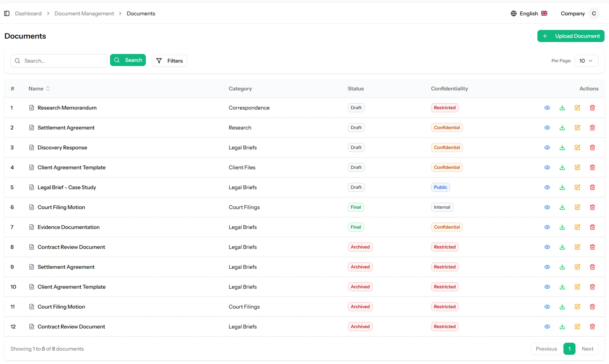Image resolution: width=609 pixels, height=364 pixels.
Task: Delete the Evidence Documentation entry
Action: [x=592, y=227]
